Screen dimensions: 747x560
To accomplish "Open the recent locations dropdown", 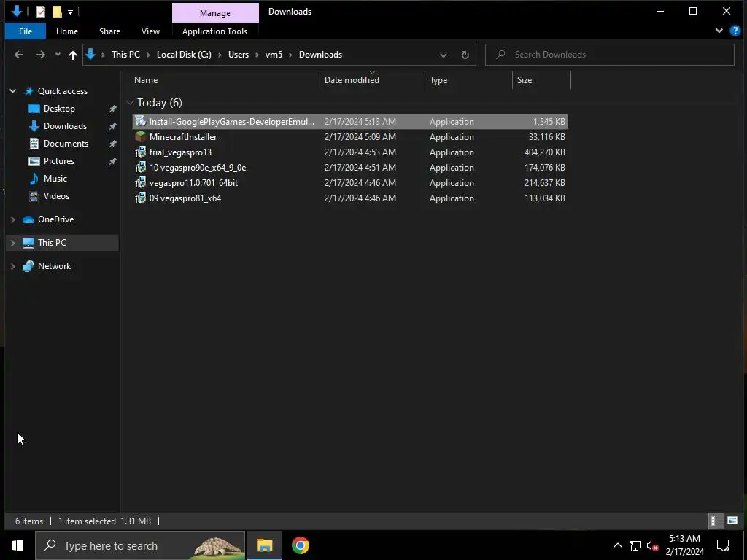I will point(58,55).
